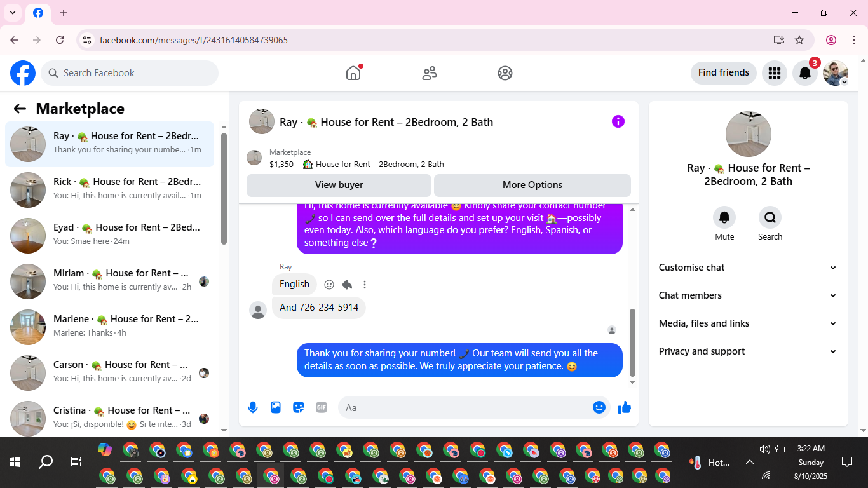This screenshot has width=868, height=488.
Task: Click the browser address bar URL
Action: [x=194, y=40]
